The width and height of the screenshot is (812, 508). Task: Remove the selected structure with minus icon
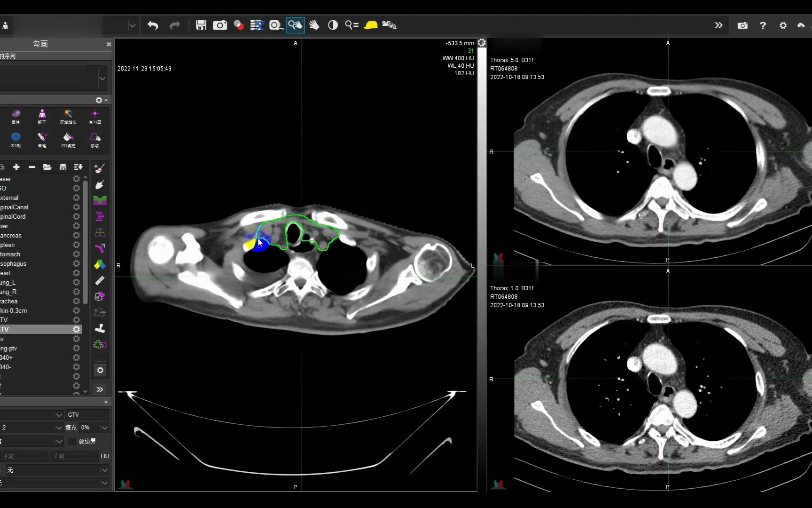pyautogui.click(x=32, y=167)
